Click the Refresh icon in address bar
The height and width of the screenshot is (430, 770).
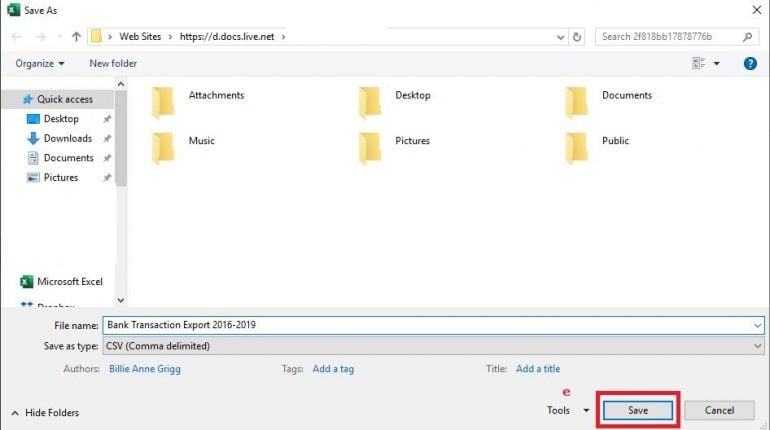pyautogui.click(x=578, y=37)
